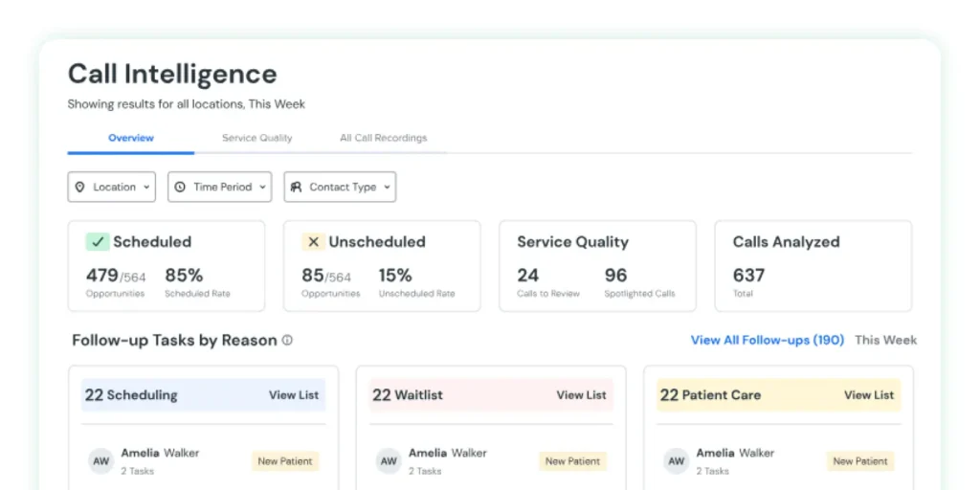Click the clock icon in Time Period
This screenshot has width=980, height=490.
[x=180, y=188]
